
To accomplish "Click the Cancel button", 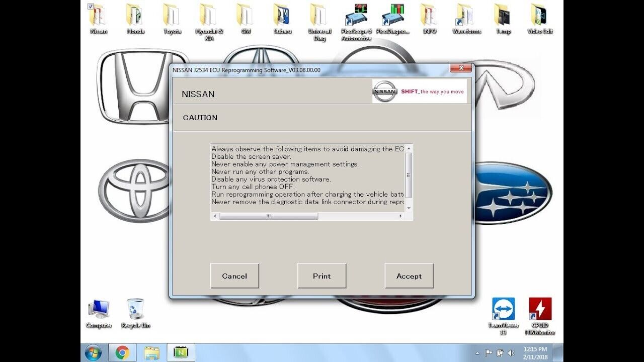I will (x=234, y=276).
